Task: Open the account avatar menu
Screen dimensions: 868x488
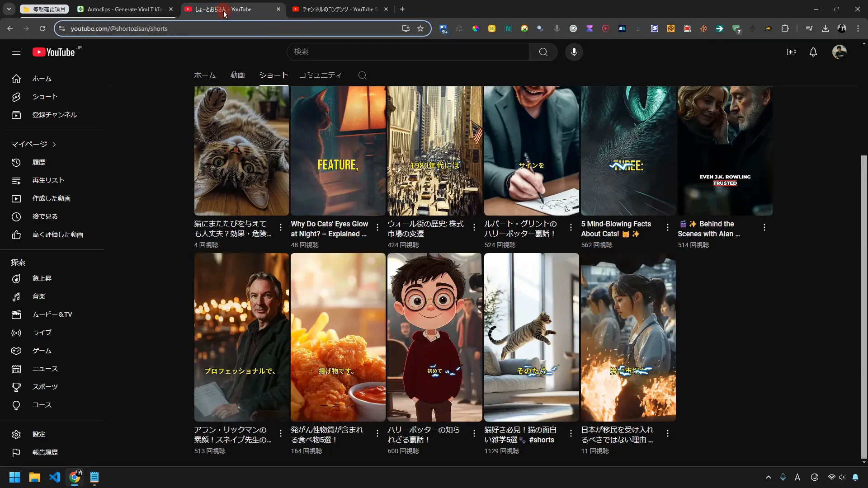Action: [x=839, y=52]
